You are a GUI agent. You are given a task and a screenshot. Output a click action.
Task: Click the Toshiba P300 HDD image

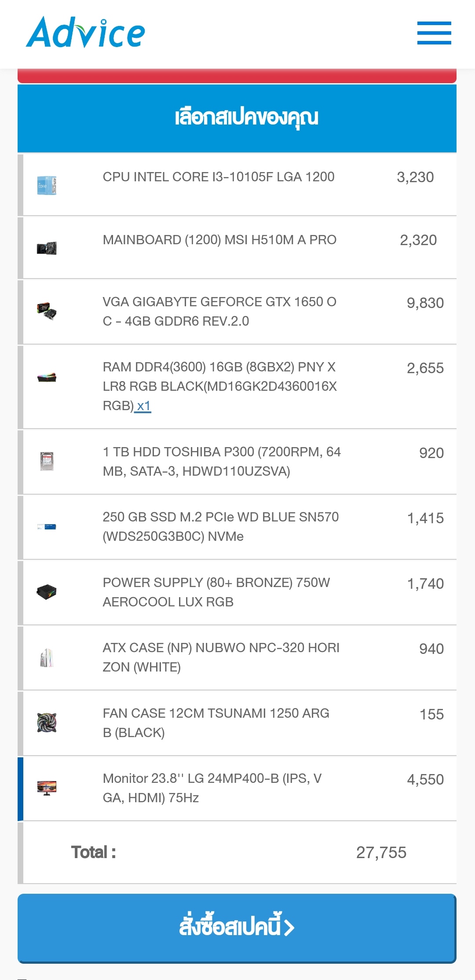pos(47,461)
